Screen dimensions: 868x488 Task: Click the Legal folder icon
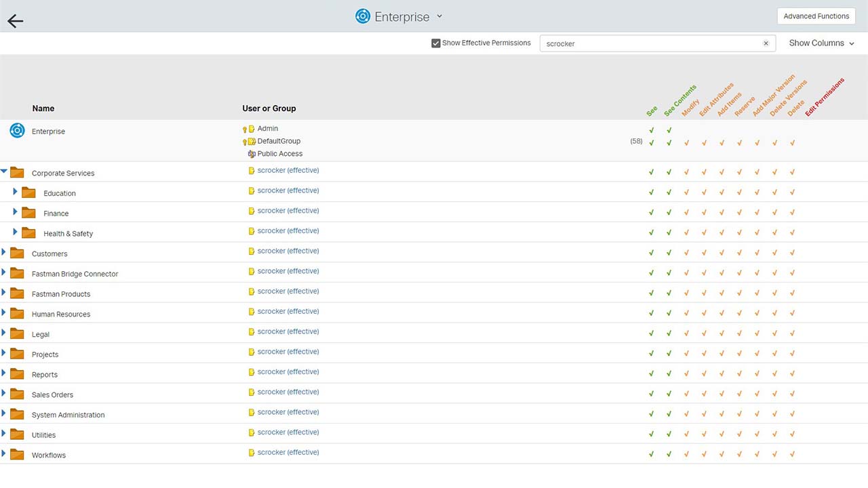pos(17,333)
